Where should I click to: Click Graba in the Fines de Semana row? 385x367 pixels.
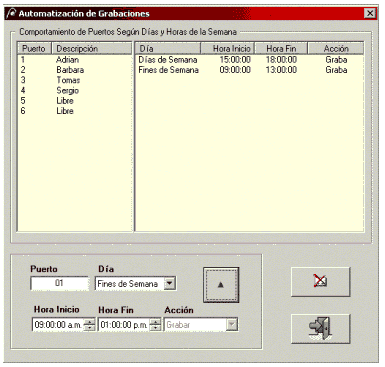pyautogui.click(x=336, y=70)
